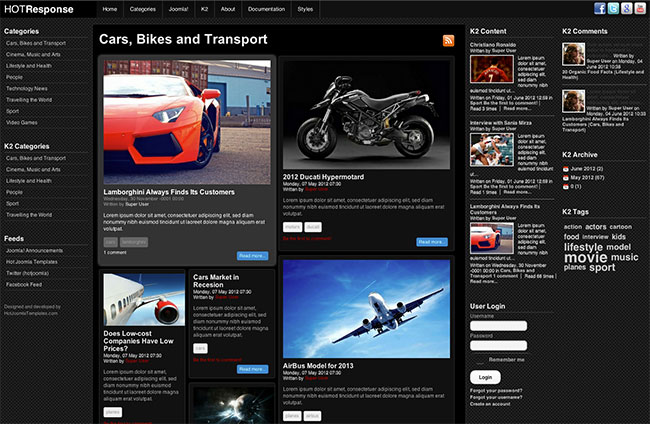Click calendar icon beside June 2012 archive
Viewport: 650px width, 424px height.
coord(565,169)
